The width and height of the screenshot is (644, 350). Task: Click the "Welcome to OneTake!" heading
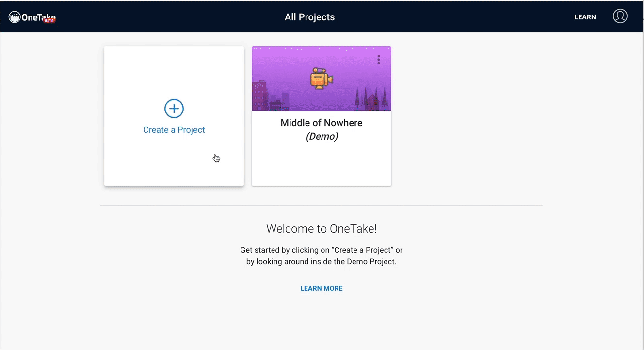(x=322, y=229)
